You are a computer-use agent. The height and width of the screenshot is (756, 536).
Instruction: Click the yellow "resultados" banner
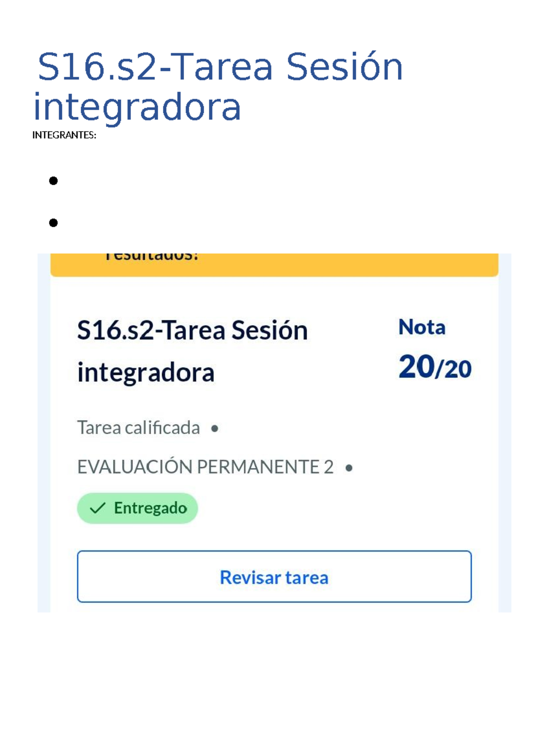pyautogui.click(x=275, y=261)
